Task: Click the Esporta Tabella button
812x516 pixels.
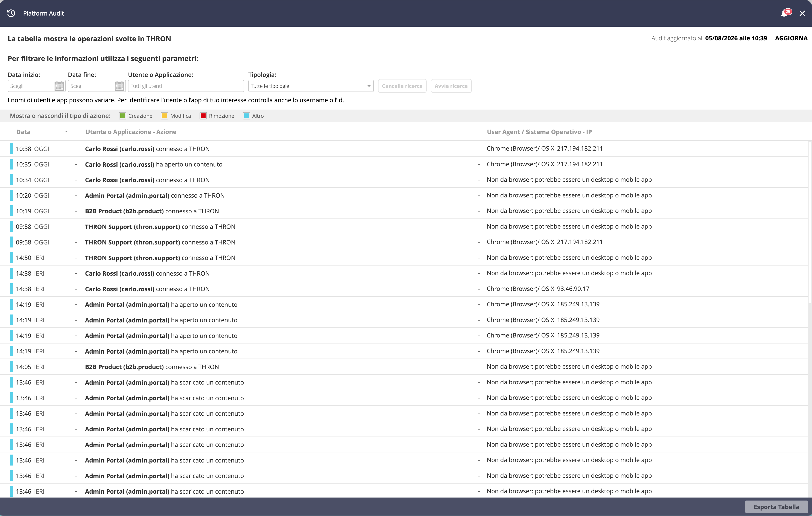Action: [x=776, y=507]
